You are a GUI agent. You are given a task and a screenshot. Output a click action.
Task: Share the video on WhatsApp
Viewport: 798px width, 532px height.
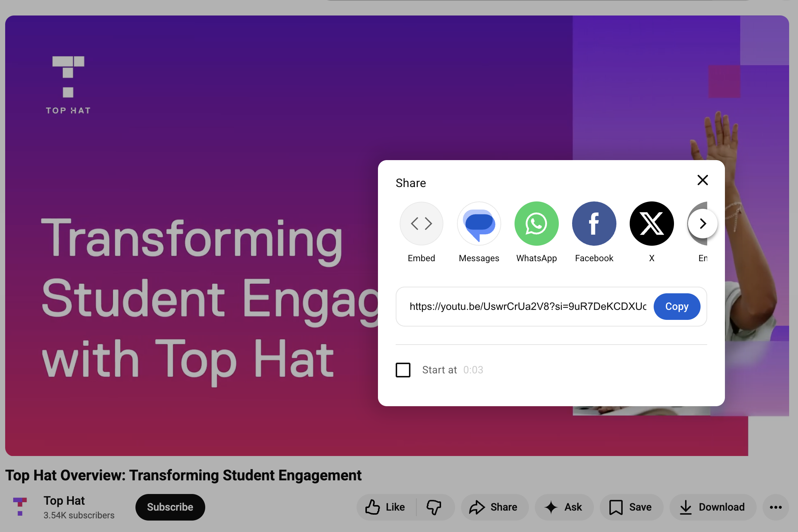(x=536, y=224)
